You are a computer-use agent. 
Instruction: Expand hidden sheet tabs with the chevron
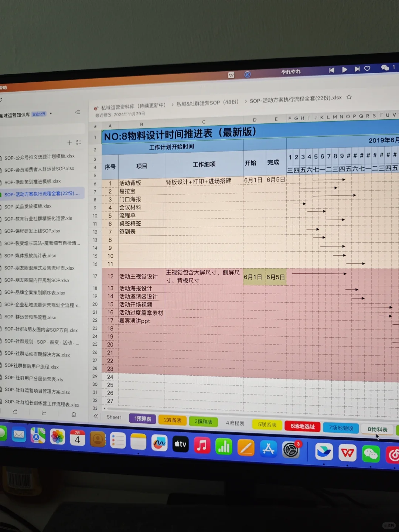(x=96, y=417)
